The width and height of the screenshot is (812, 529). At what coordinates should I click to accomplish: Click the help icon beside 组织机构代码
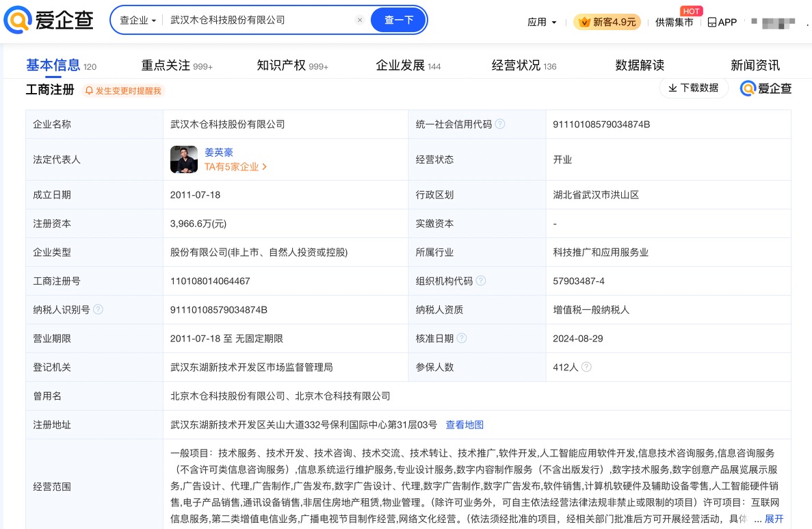(481, 281)
